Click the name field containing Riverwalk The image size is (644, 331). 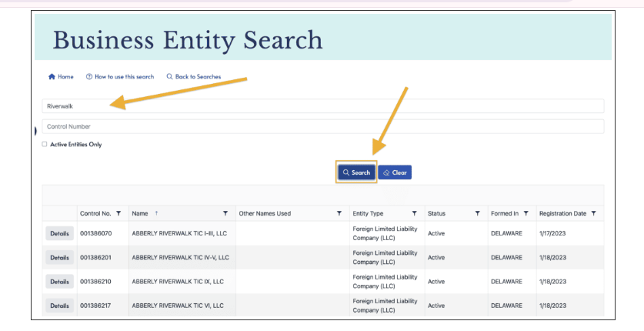click(323, 106)
